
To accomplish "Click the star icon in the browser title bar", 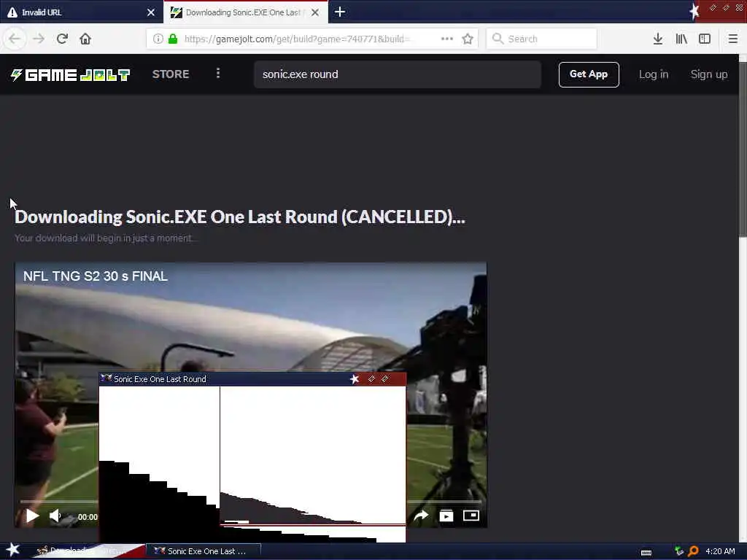I will pyautogui.click(x=694, y=11).
